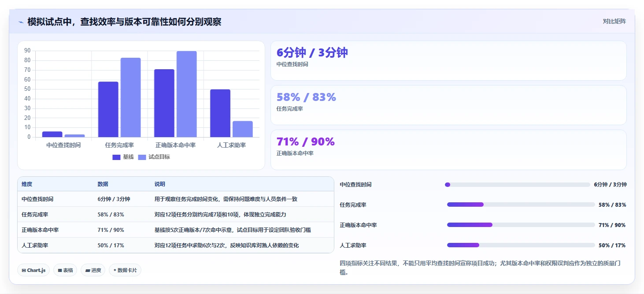Click the 正确版本命中率 baseline bar in the chart

(164, 103)
